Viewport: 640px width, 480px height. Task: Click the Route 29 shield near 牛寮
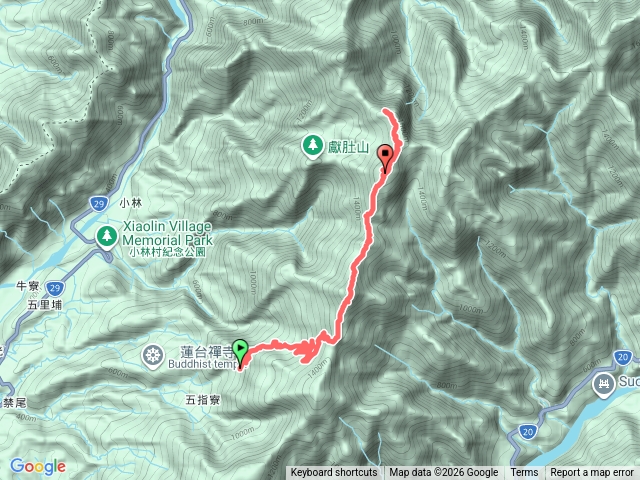[x=54, y=288]
